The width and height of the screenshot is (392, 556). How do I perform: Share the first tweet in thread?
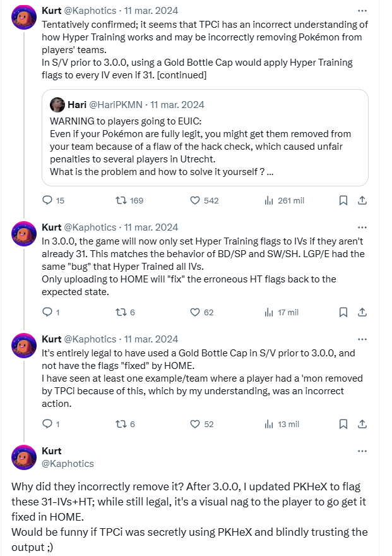pyautogui.click(x=362, y=200)
